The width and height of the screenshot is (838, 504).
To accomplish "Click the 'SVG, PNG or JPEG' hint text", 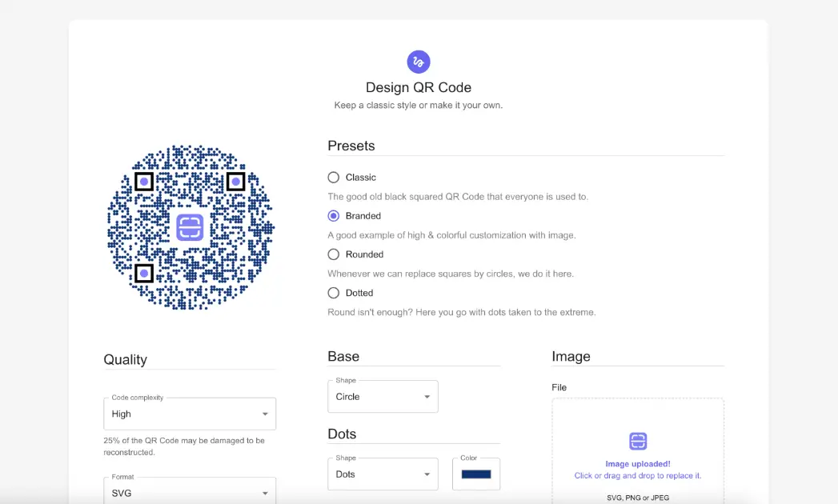I will [x=637, y=497].
